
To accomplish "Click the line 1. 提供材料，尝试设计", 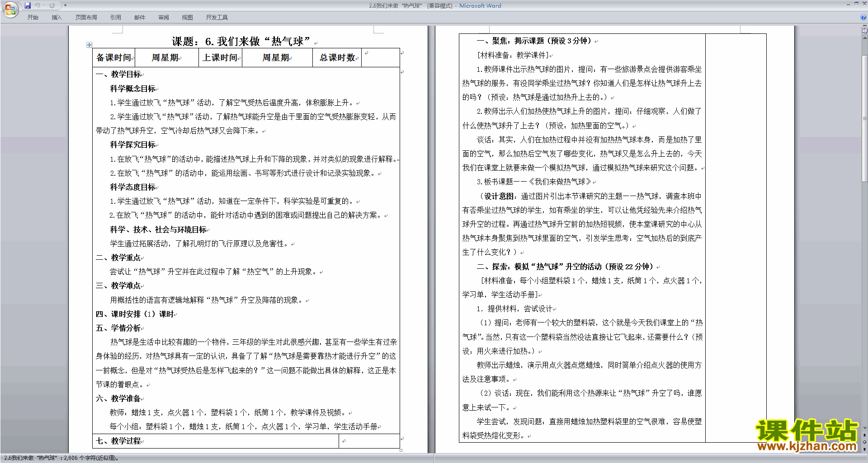I will [x=515, y=309].
